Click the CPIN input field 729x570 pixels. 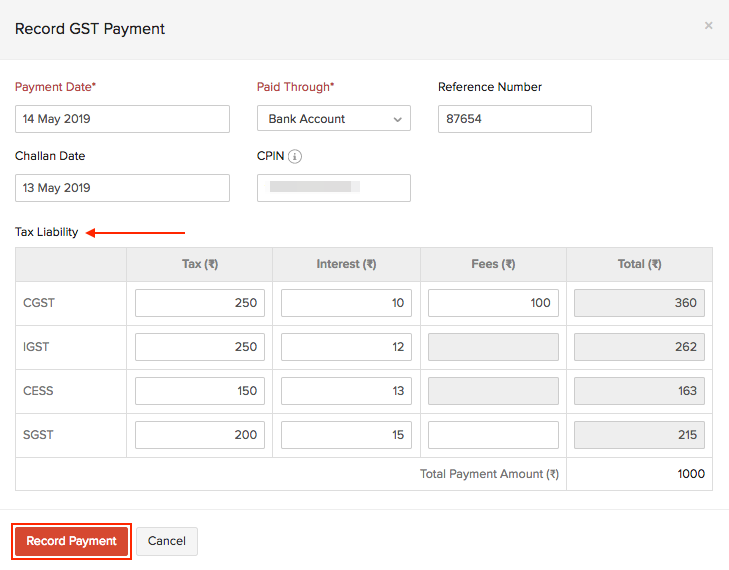(x=333, y=188)
